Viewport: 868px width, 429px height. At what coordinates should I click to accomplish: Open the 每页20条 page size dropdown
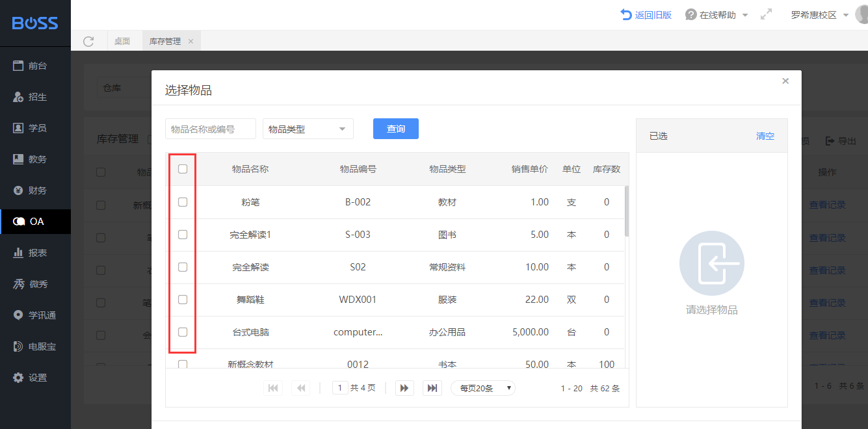coord(483,388)
